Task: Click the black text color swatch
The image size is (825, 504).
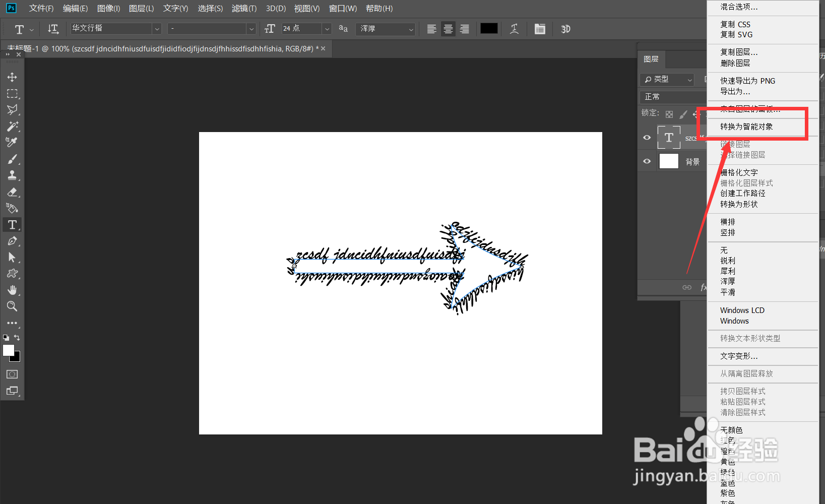Action: click(488, 29)
